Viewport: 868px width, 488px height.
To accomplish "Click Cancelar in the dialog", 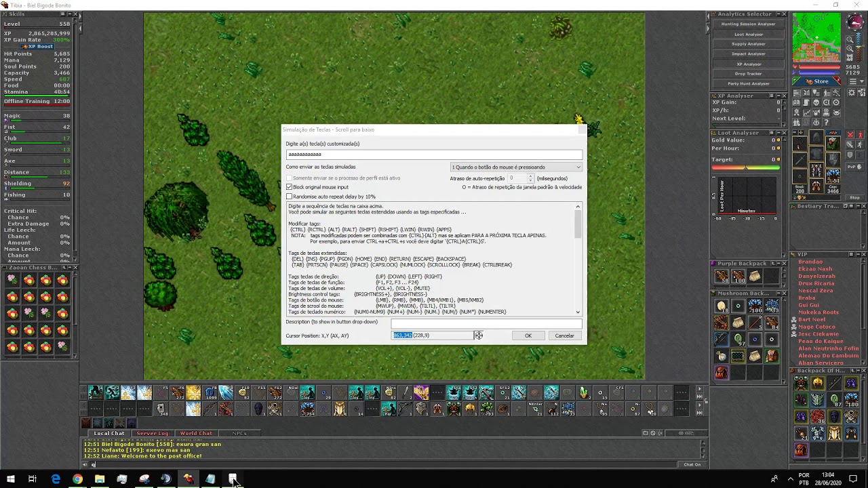I will click(564, 335).
